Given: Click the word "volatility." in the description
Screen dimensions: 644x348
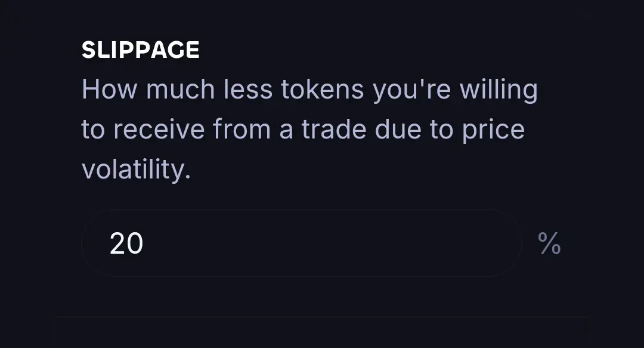Looking at the screenshot, I should pyautogui.click(x=137, y=169).
